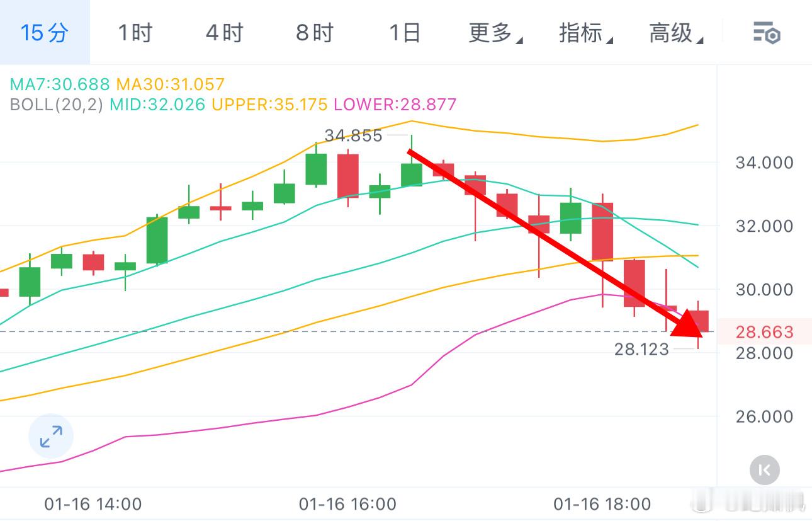
Task: Switch to the 1时 timeframe tab
Action: (x=134, y=32)
